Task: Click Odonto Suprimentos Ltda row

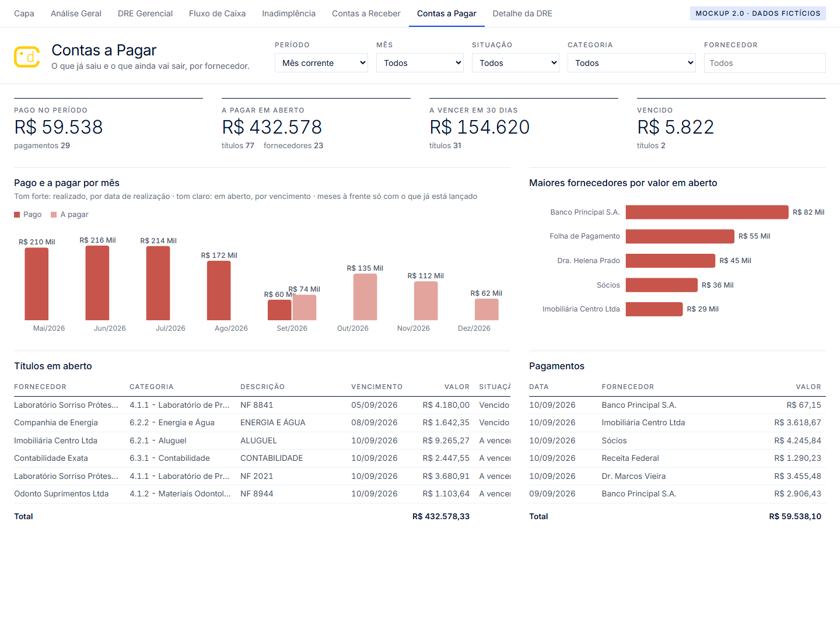Action: tap(262, 494)
